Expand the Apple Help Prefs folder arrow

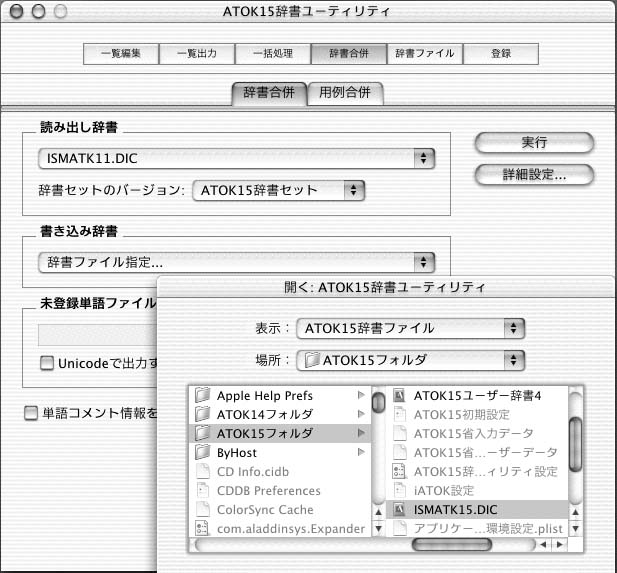pos(361,395)
